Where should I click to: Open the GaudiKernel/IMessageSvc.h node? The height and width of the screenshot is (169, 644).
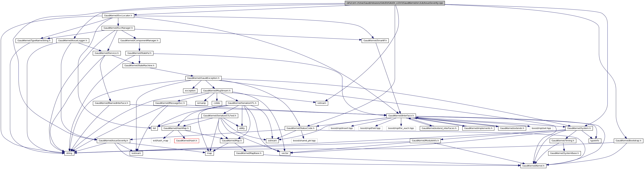170,103
